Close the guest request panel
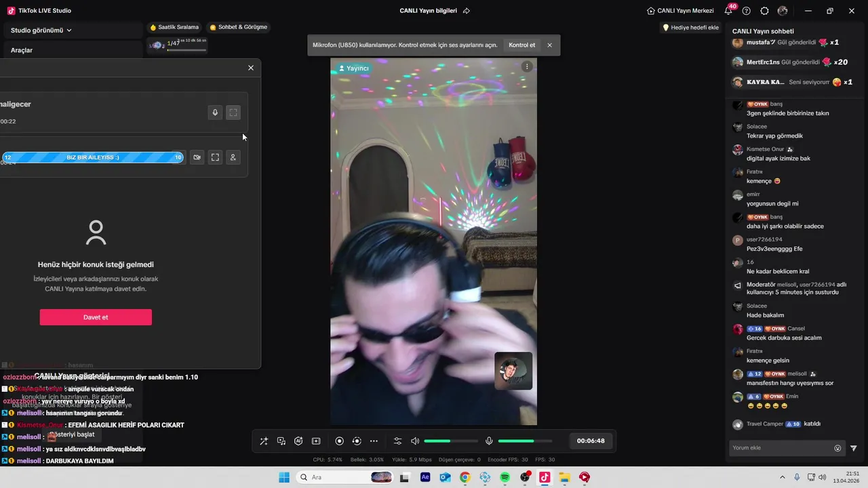This screenshot has width=868, height=488. coord(251,68)
